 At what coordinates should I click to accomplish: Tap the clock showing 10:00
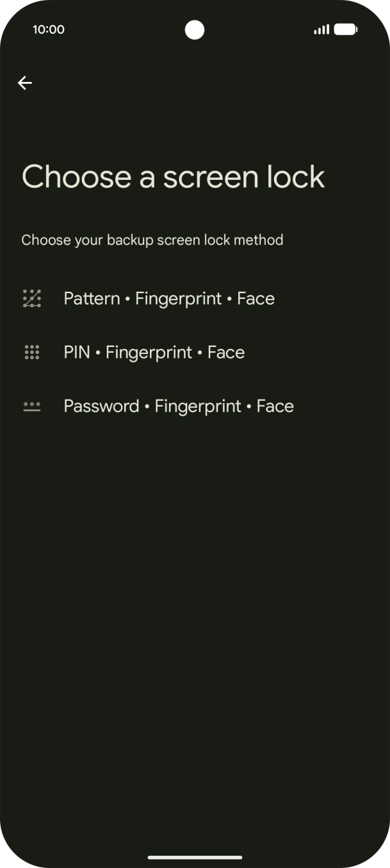(49, 29)
